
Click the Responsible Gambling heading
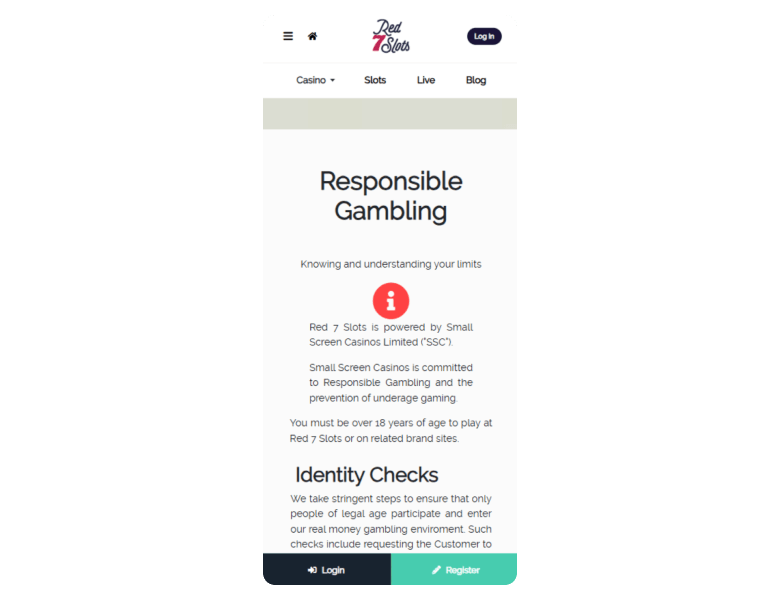click(391, 196)
